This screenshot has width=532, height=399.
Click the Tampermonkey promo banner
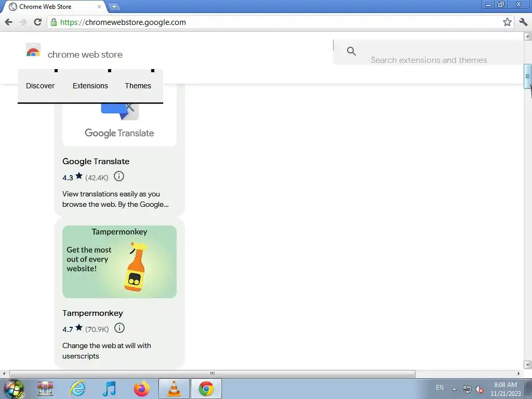click(x=119, y=262)
